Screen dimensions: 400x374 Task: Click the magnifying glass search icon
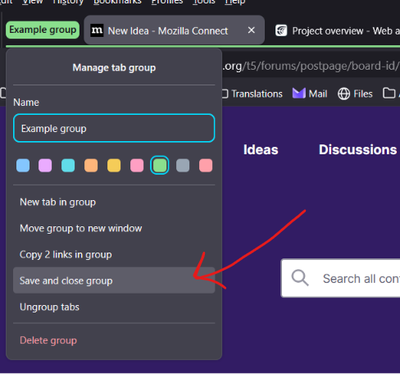tap(300, 278)
